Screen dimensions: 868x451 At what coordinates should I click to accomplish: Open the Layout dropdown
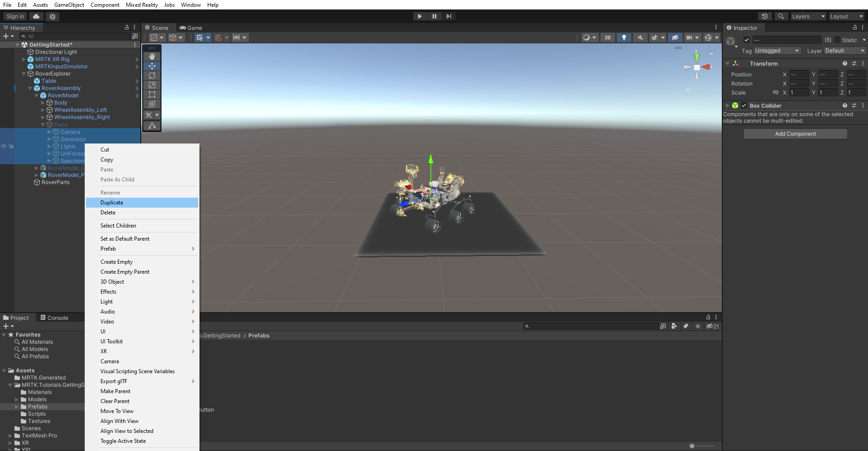coord(846,16)
